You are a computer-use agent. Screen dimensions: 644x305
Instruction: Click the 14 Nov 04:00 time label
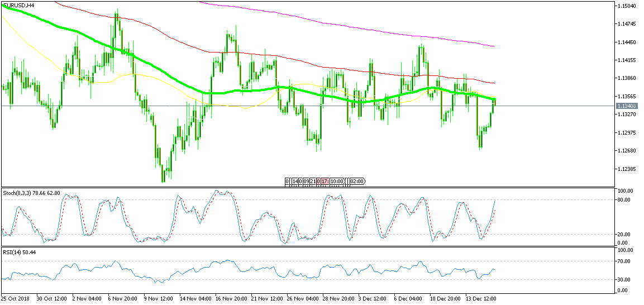[196, 299]
